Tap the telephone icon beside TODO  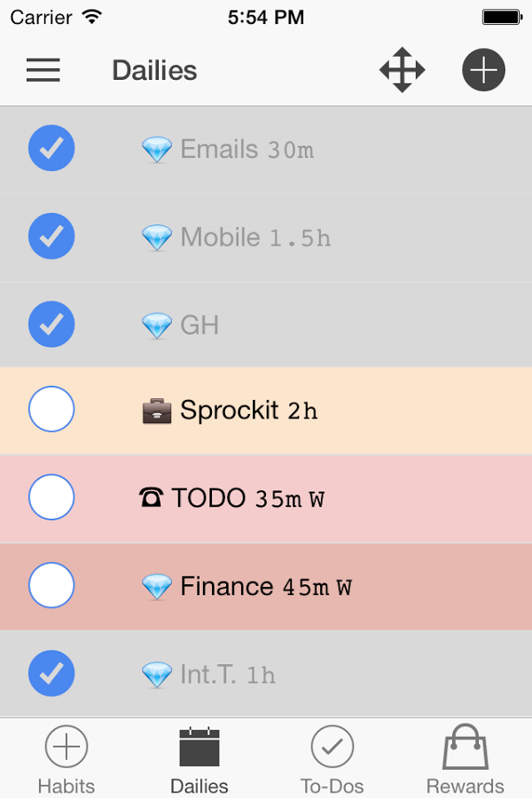tap(152, 498)
